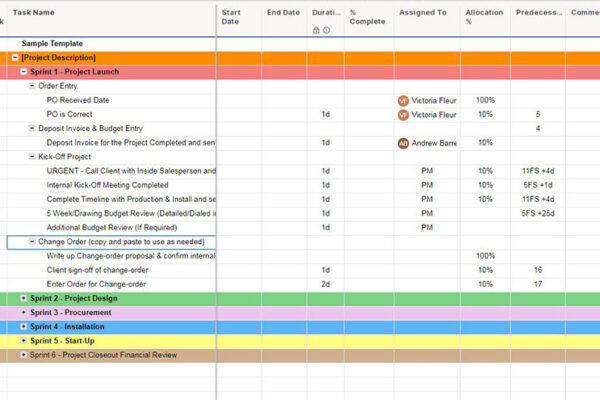Viewport: 600px width, 400px height.
Task: Select 5 Week/Drawing Budget Review task
Action: click(131, 213)
